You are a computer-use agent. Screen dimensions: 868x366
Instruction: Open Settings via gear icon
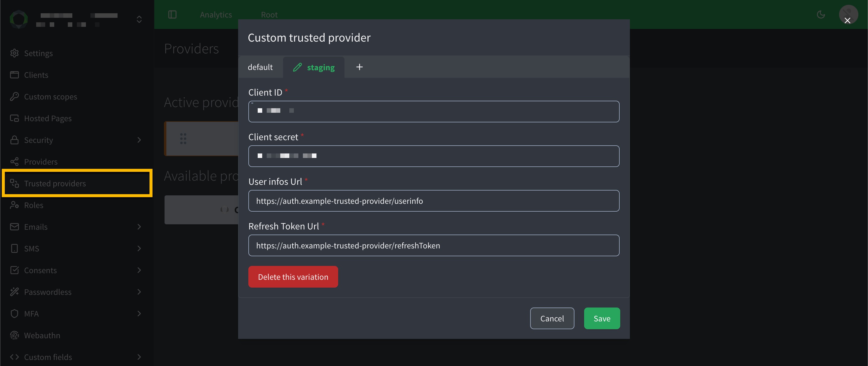click(x=14, y=53)
